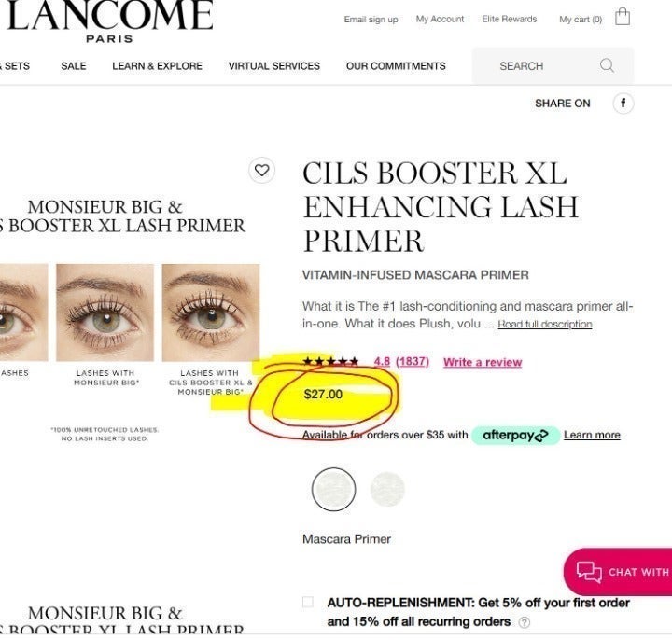Open the shopping bag cart icon
The image size is (672, 640).
(x=623, y=17)
